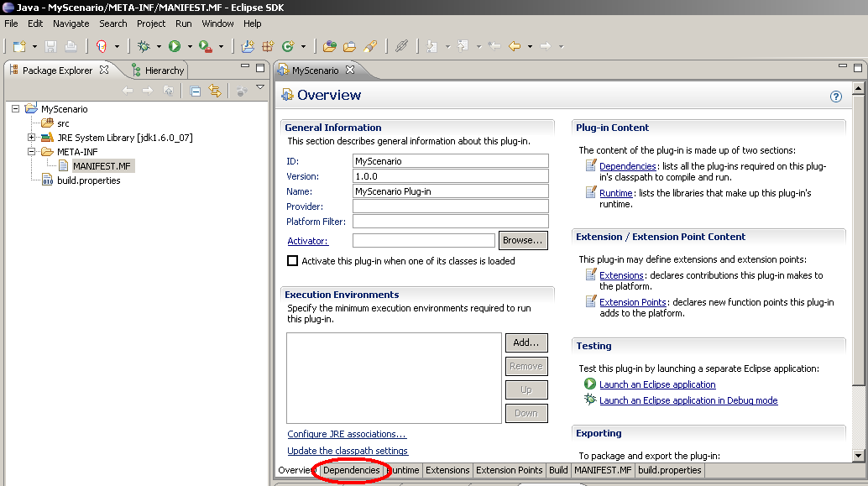Click the Activator hyperlink label
The height and width of the screenshot is (486, 868).
[307, 241]
